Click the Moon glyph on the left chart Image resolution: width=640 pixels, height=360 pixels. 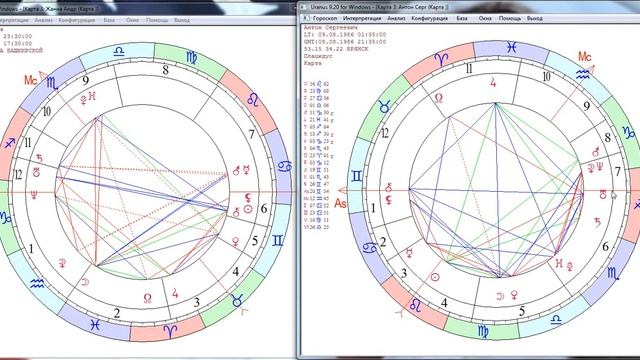[85, 282]
